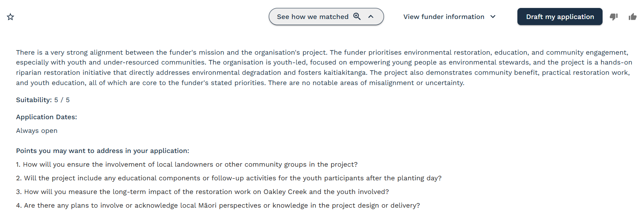Click the Suitability 5 / 5 rating text
644x216 pixels.
tap(43, 100)
